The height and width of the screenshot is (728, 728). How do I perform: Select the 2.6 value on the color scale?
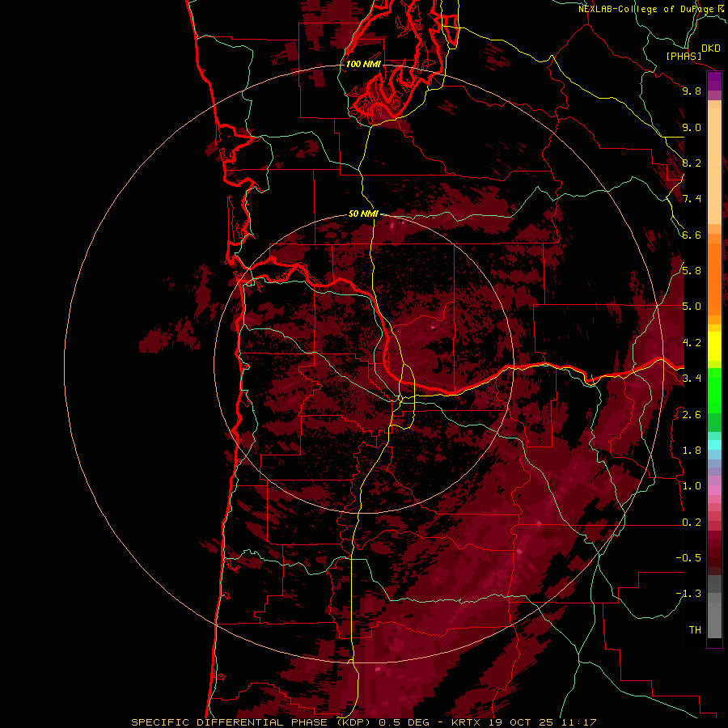(x=692, y=415)
